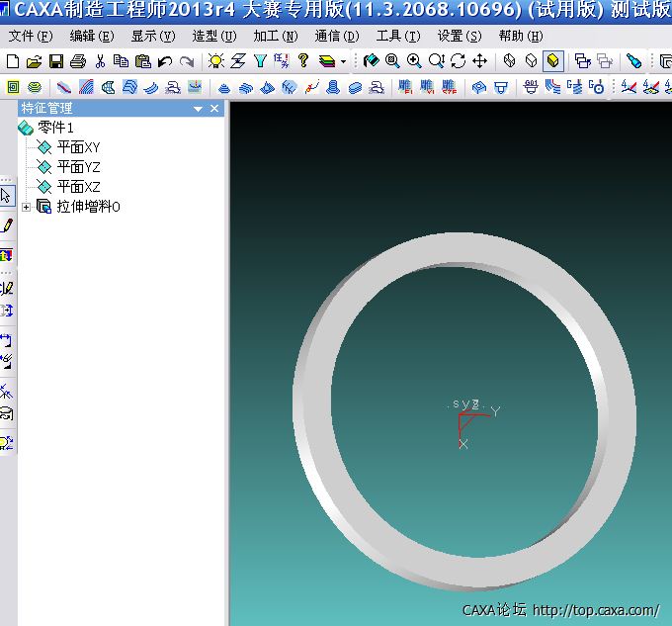This screenshot has height=626, width=672.
Task: Switch to wireframe cube display
Action: (x=509, y=61)
